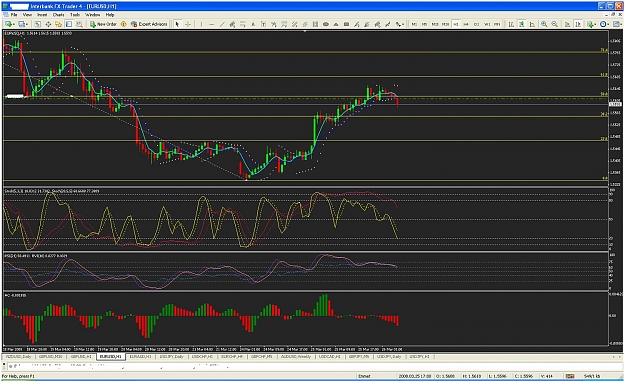The image size is (625, 381).
Task: Open the Navigator panel with star-folder icon
Action: (x=58, y=24)
